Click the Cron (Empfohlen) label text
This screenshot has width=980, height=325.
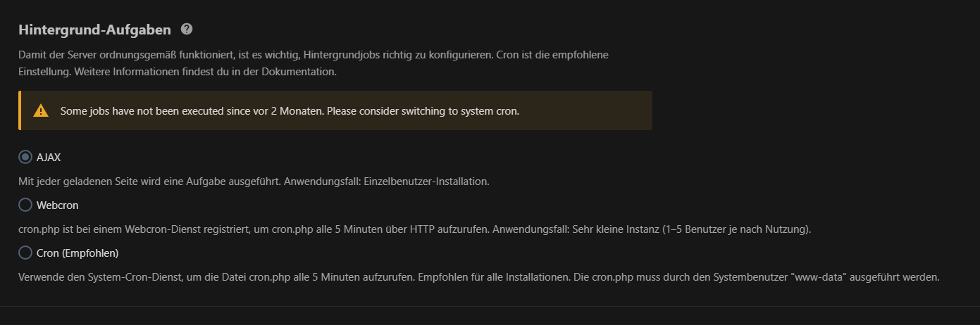coord(77,253)
